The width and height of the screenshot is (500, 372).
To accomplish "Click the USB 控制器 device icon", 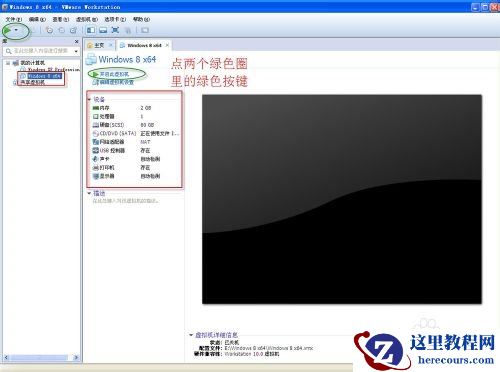I will (x=95, y=151).
